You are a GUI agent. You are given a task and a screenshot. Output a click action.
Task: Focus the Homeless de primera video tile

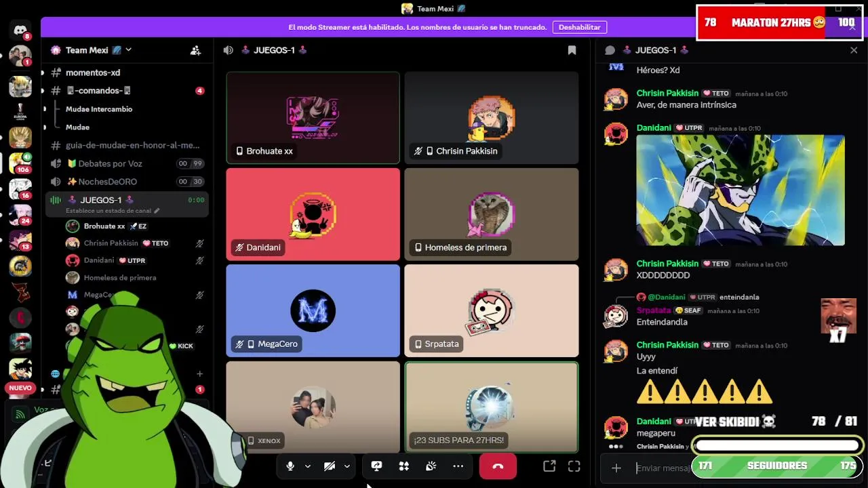[492, 214]
